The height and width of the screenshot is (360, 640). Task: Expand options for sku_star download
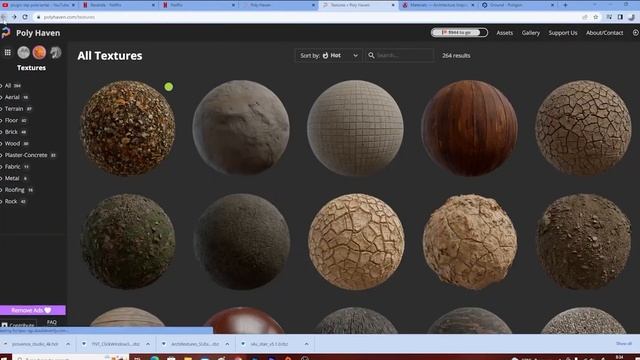tap(306, 344)
